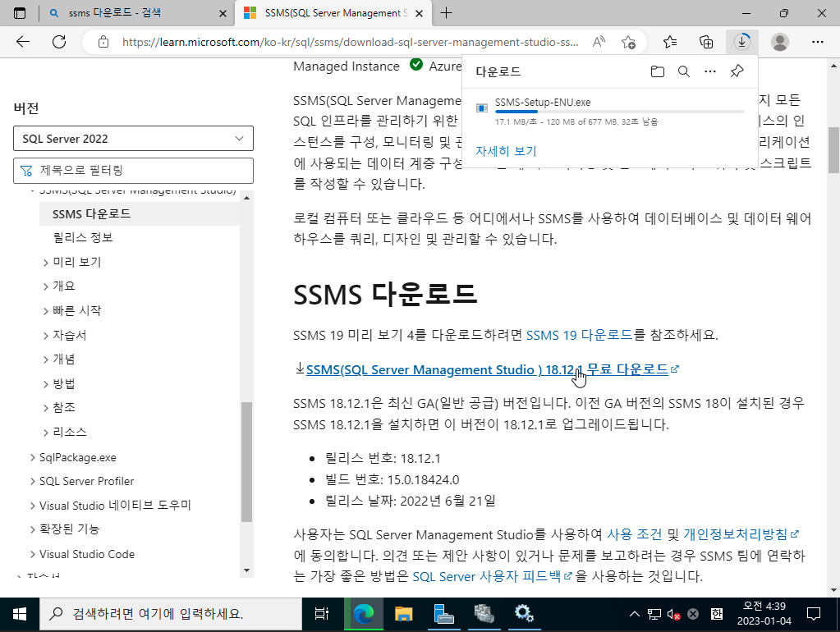The image size is (840, 632).
Task: Open Windows Start menu
Action: pyautogui.click(x=19, y=614)
